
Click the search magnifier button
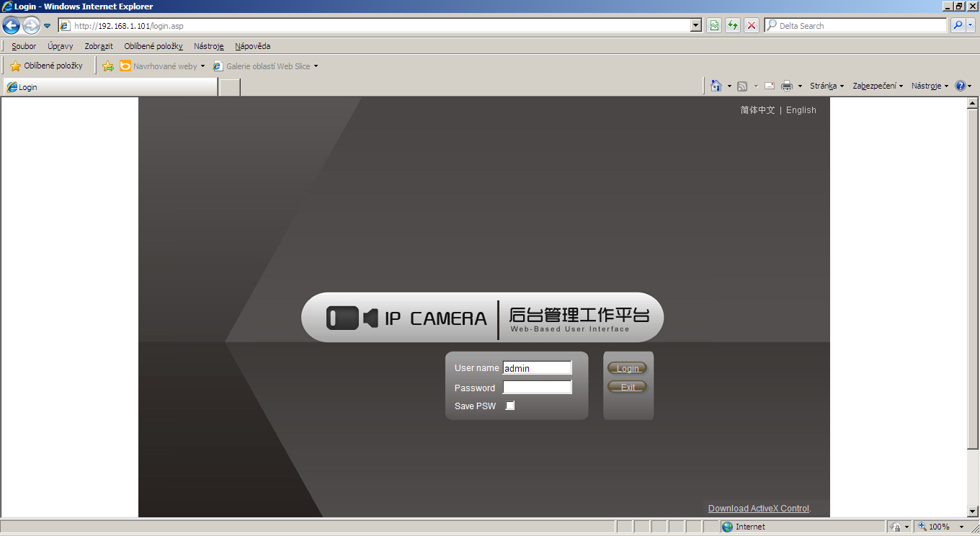tap(958, 26)
